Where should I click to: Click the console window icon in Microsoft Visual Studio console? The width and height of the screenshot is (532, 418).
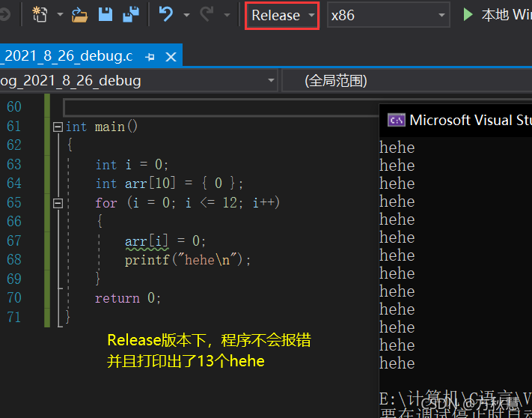point(397,120)
